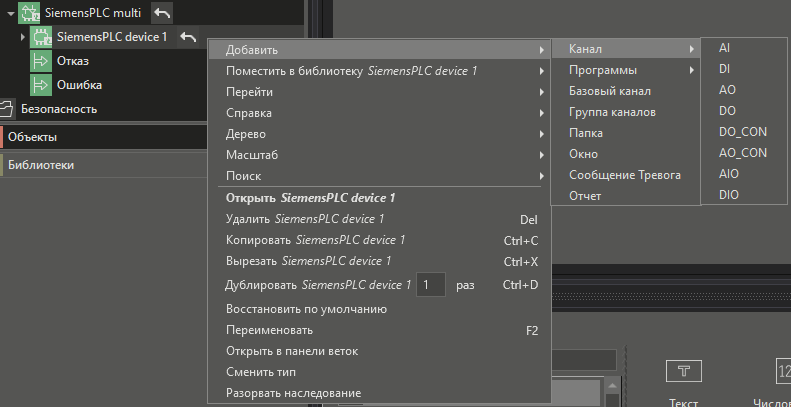The image size is (791, 407).
Task: Choose Базовый канал from the menu
Action: point(625,91)
